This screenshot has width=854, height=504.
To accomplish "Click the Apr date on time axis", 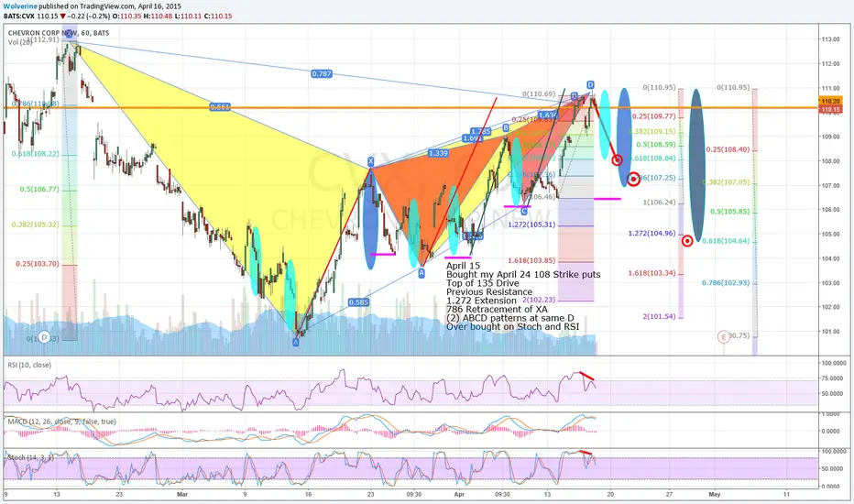I will [x=459, y=494].
